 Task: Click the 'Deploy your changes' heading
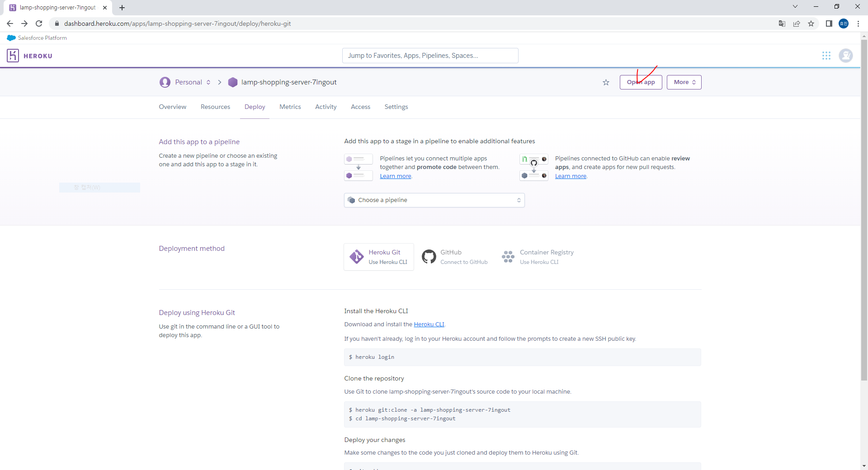(375, 440)
